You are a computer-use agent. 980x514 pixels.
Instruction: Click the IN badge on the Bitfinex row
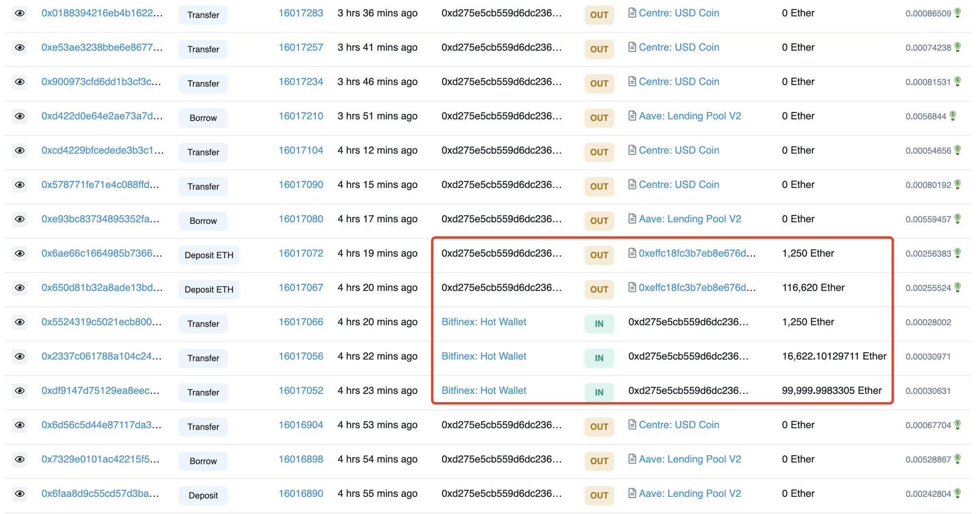pyautogui.click(x=599, y=324)
